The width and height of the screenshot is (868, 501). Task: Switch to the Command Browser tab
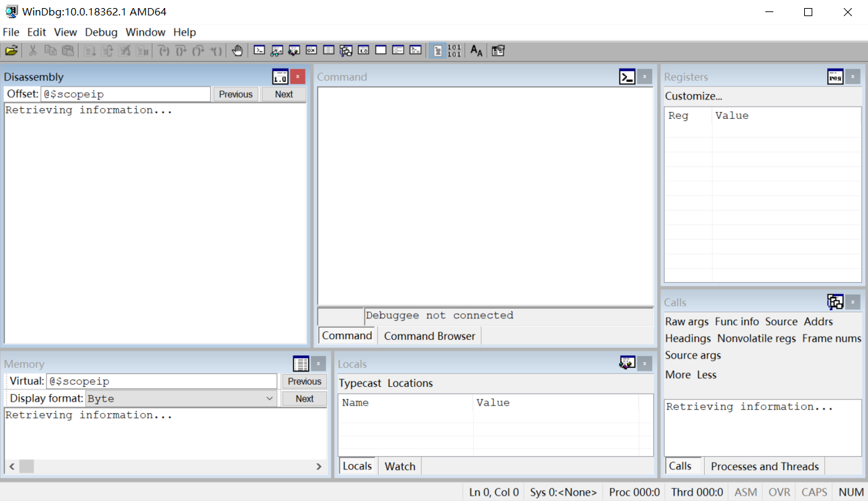coord(430,336)
